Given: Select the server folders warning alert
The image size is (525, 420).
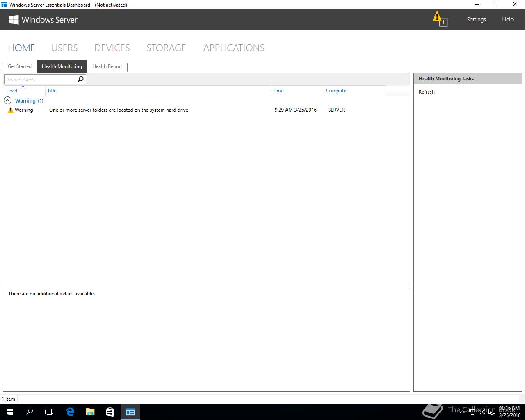Looking at the screenshot, I should [x=206, y=110].
